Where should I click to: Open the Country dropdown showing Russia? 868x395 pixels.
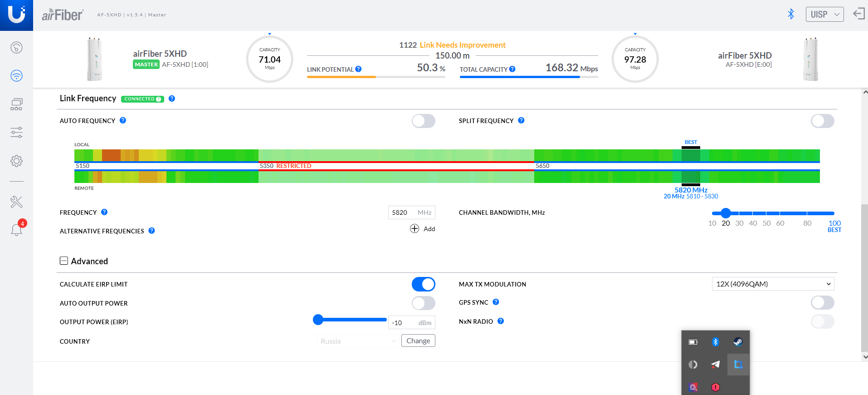pos(357,341)
